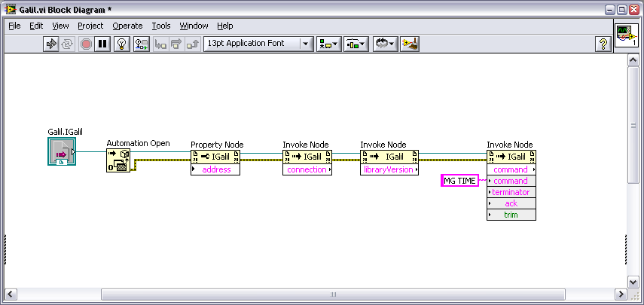The width and height of the screenshot is (644, 305).
Task: Click the address property row
Action: click(215, 169)
